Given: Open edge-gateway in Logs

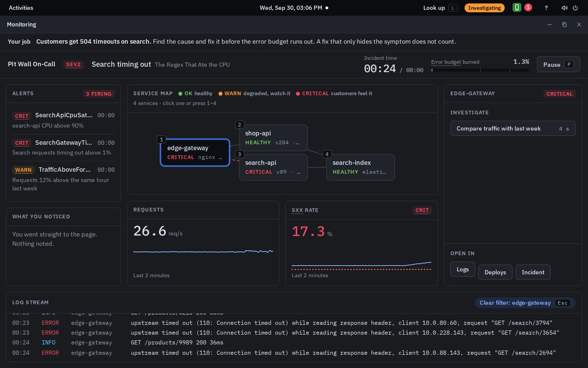Looking at the screenshot, I should (463, 269).
